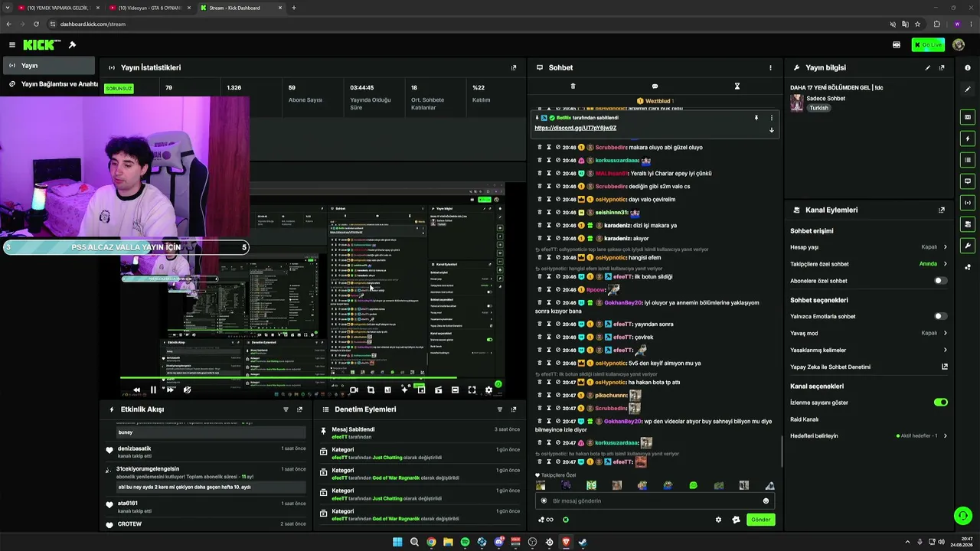Image resolution: width=980 pixels, height=551 pixels.
Task: Select the hourglass timeout tab icon
Action: [x=737, y=86]
